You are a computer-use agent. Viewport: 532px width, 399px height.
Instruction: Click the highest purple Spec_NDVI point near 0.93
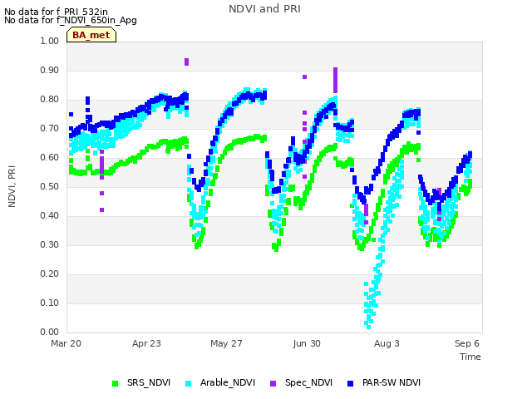tap(186, 62)
